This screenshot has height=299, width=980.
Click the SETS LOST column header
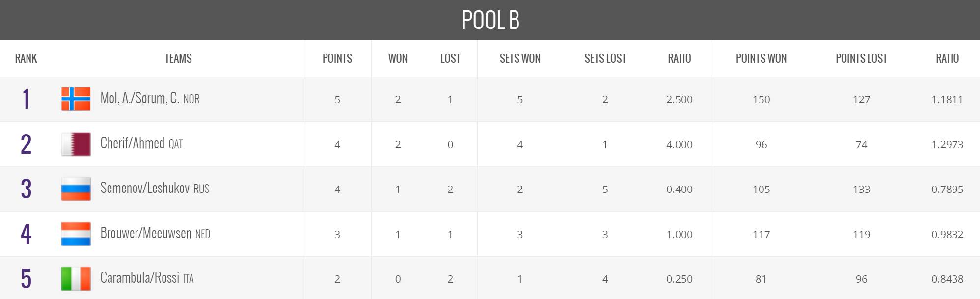point(605,58)
